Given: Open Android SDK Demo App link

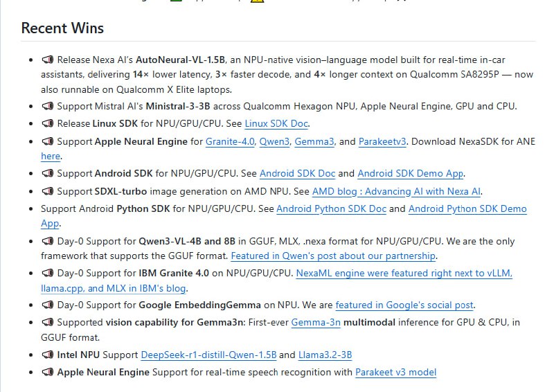Looking at the screenshot, I should [411, 173].
